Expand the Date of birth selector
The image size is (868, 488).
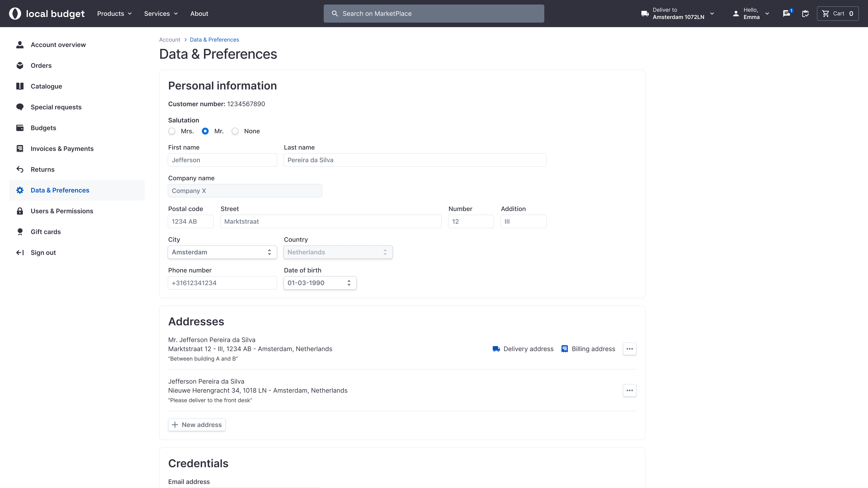[x=319, y=283]
